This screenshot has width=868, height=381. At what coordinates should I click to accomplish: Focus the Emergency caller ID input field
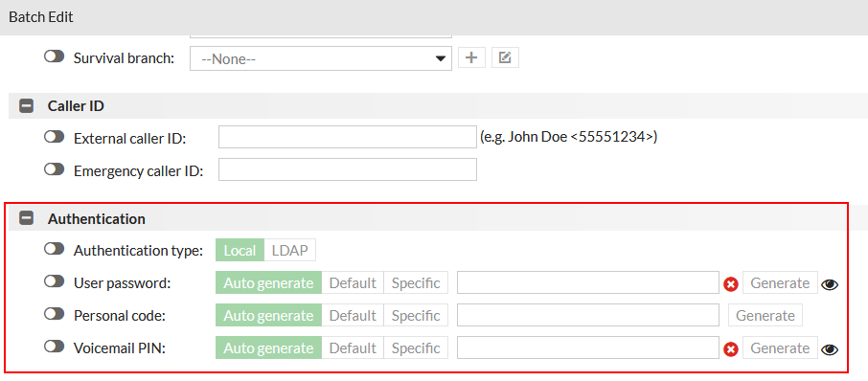pos(348,169)
